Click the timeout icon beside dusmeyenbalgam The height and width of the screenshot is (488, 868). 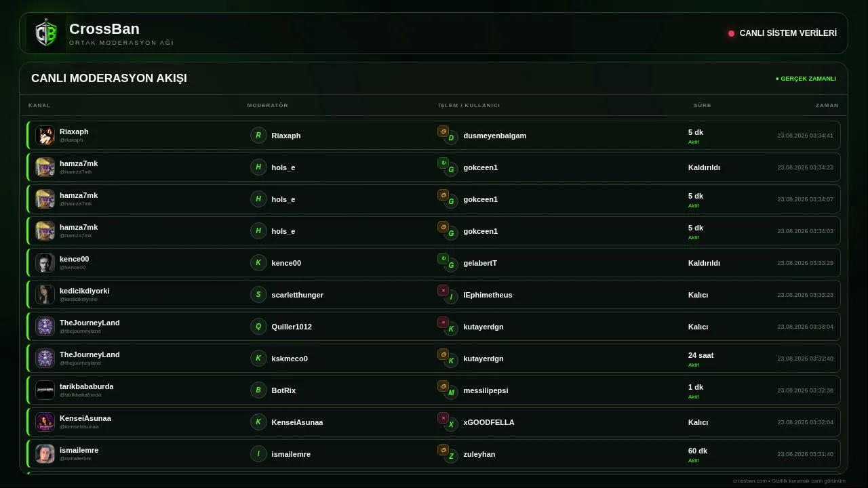pos(443,131)
